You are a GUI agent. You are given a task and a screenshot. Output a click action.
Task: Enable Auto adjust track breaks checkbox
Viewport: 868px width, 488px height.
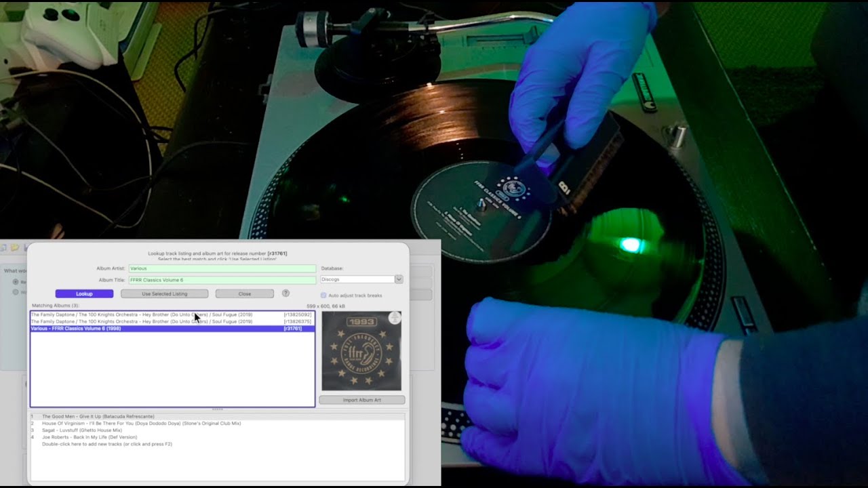(x=323, y=296)
